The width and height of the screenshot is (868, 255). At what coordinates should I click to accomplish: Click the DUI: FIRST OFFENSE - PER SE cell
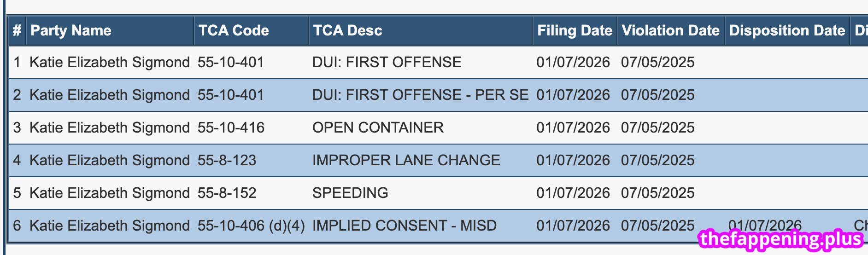click(420, 95)
